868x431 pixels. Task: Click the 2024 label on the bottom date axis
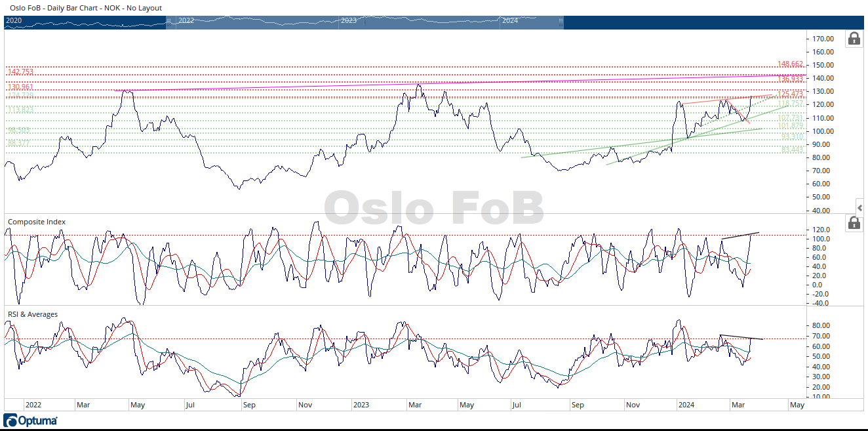(686, 405)
